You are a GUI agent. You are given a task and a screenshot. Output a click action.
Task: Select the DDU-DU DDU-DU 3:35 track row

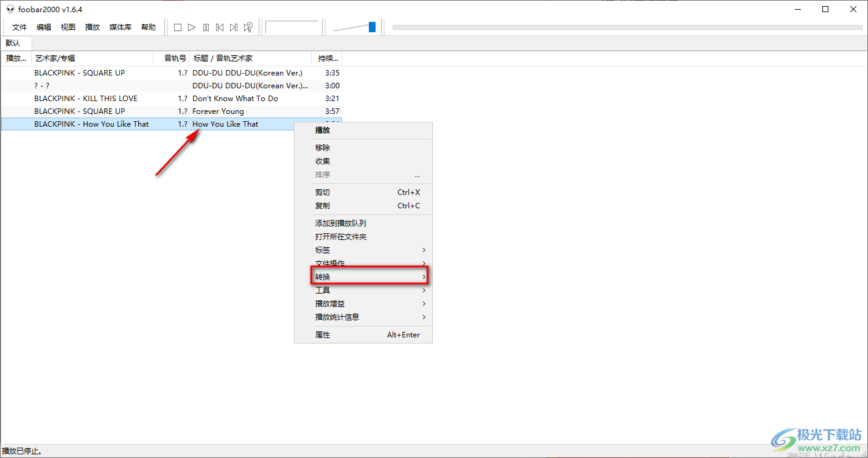(x=171, y=73)
